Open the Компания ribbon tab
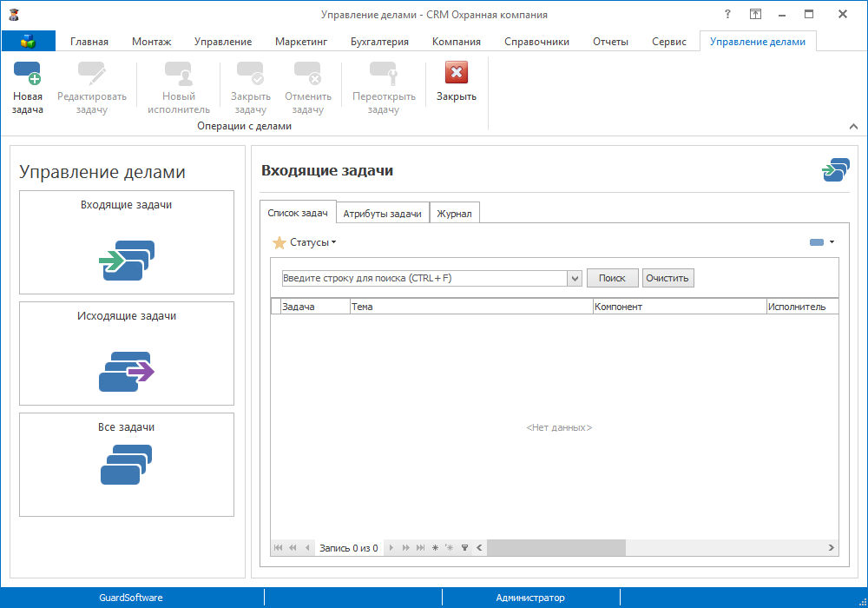Image resolution: width=868 pixels, height=608 pixels. pyautogui.click(x=457, y=42)
